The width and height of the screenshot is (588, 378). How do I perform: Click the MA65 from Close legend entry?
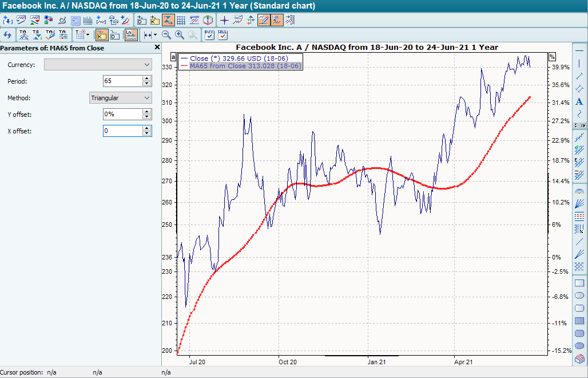(x=240, y=66)
